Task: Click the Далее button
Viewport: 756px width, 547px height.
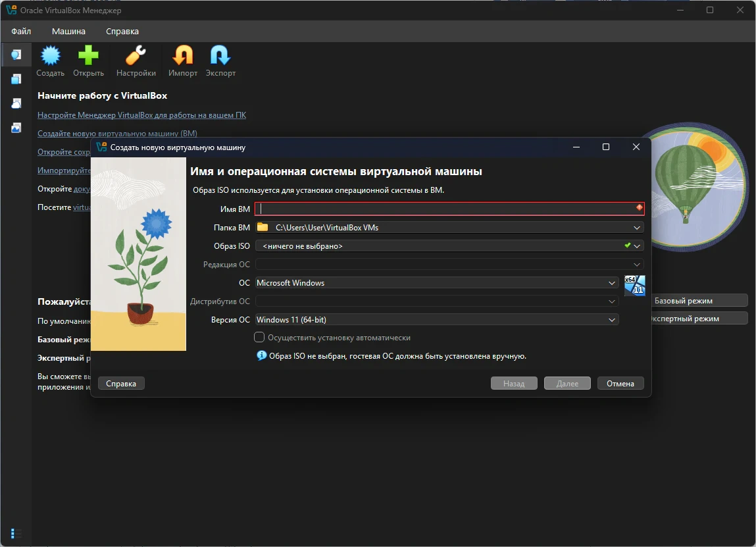Action: (567, 384)
